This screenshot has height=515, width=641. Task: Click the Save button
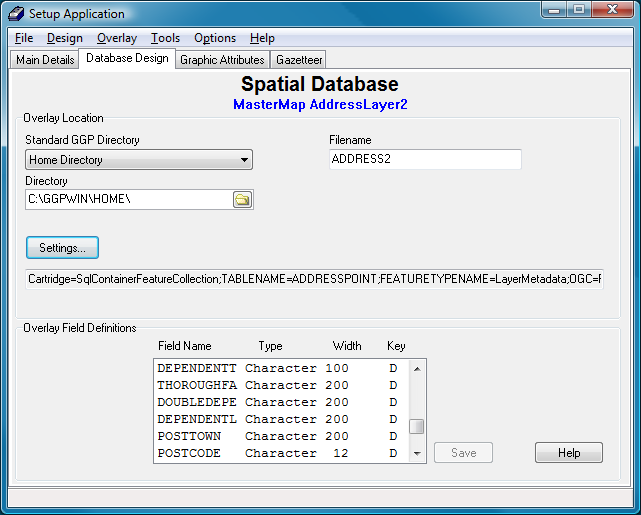coord(463,452)
